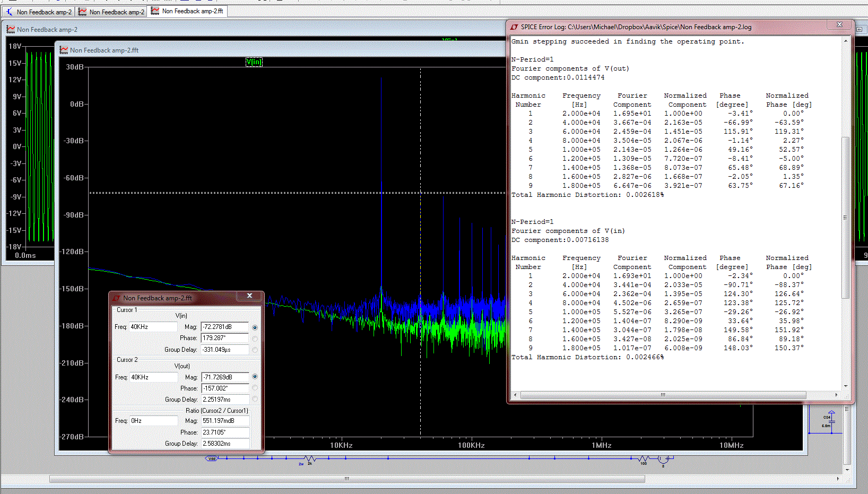
Task: Click the waveform window icon beside Non Feedback amp-2 title
Action: pyautogui.click(x=11, y=30)
